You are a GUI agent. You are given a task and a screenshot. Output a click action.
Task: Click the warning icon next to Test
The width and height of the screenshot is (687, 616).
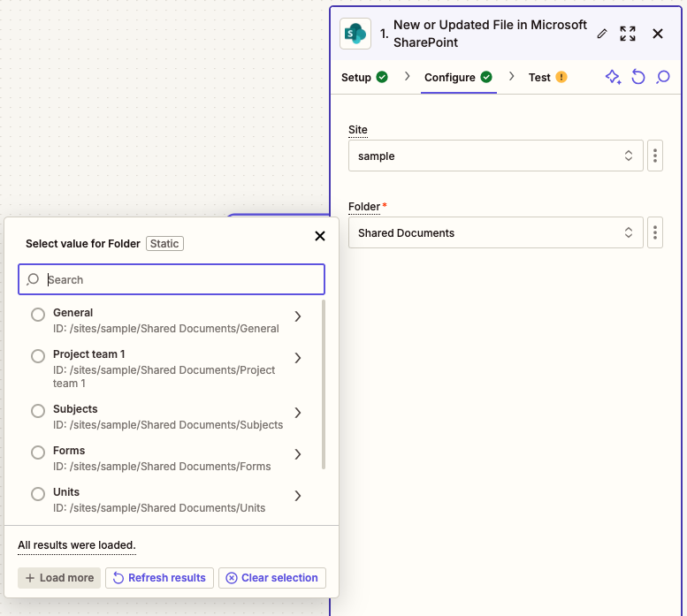point(561,77)
